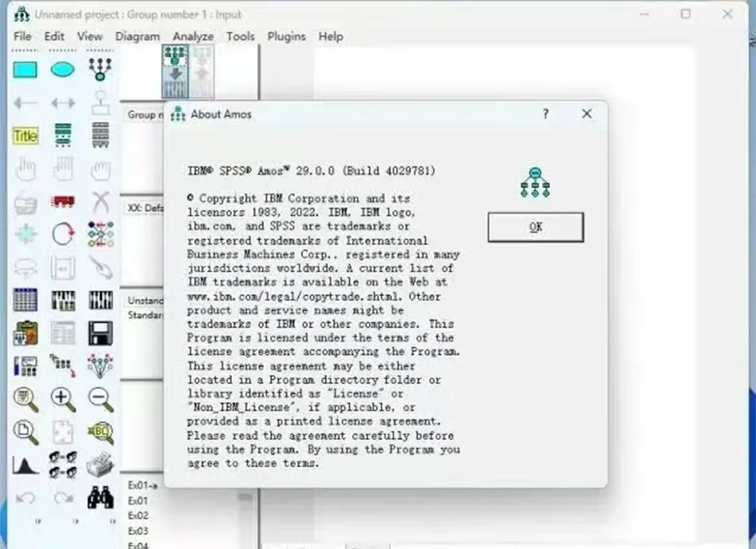Click the file list scrollbar thumb
The height and width of the screenshot is (549, 756).
point(246,497)
